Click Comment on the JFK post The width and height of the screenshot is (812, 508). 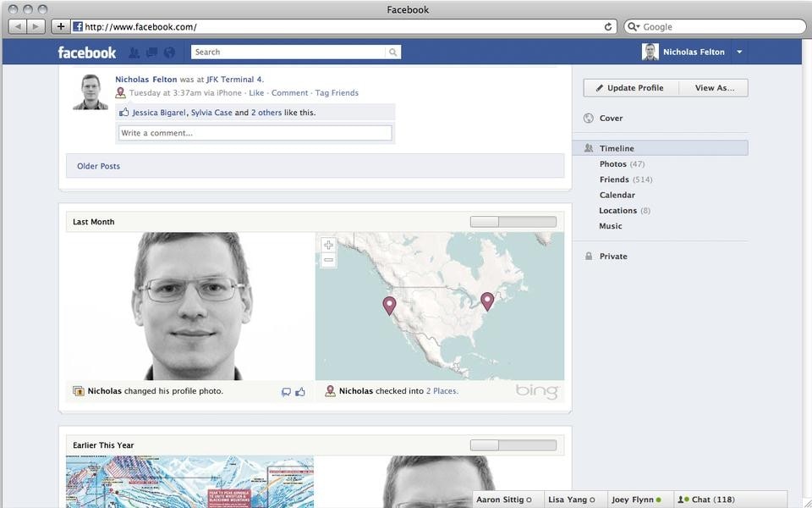(289, 93)
